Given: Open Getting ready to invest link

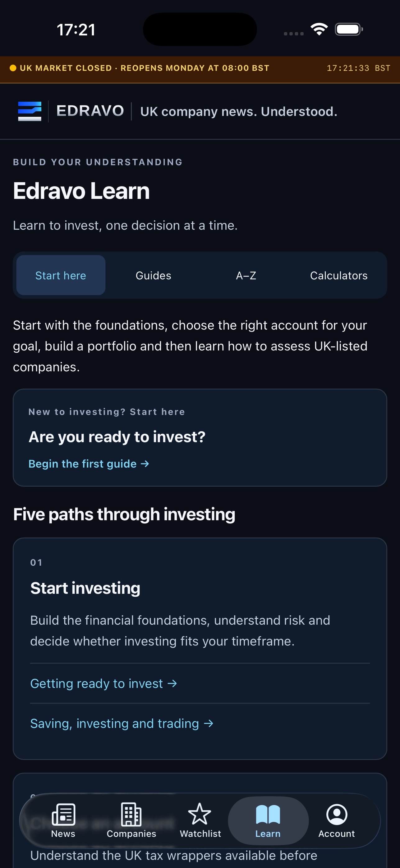Looking at the screenshot, I should tap(103, 683).
